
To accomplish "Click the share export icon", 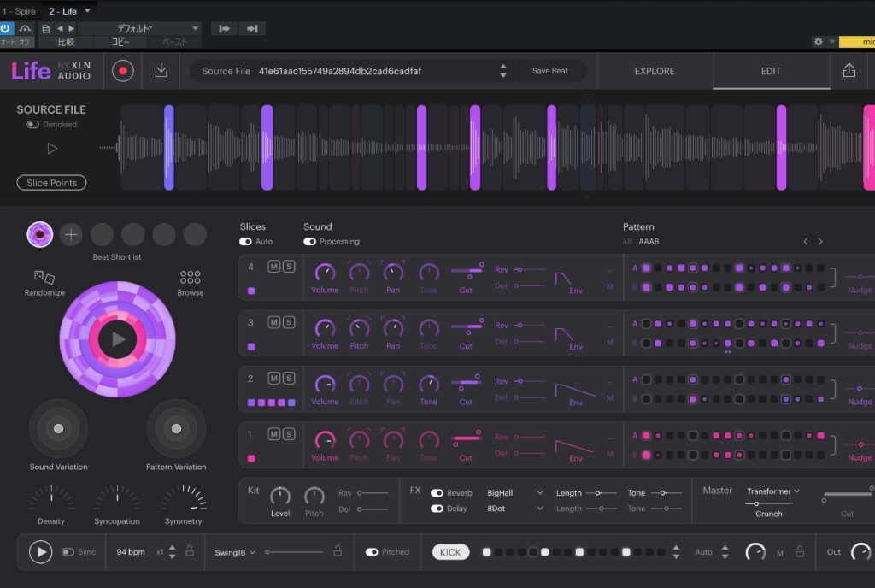I will coord(849,71).
